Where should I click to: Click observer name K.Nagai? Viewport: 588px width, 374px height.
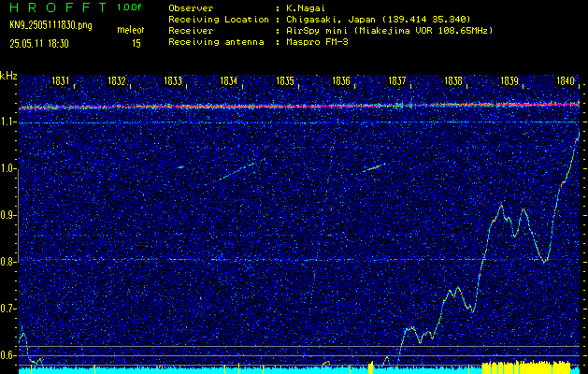pyautogui.click(x=304, y=7)
